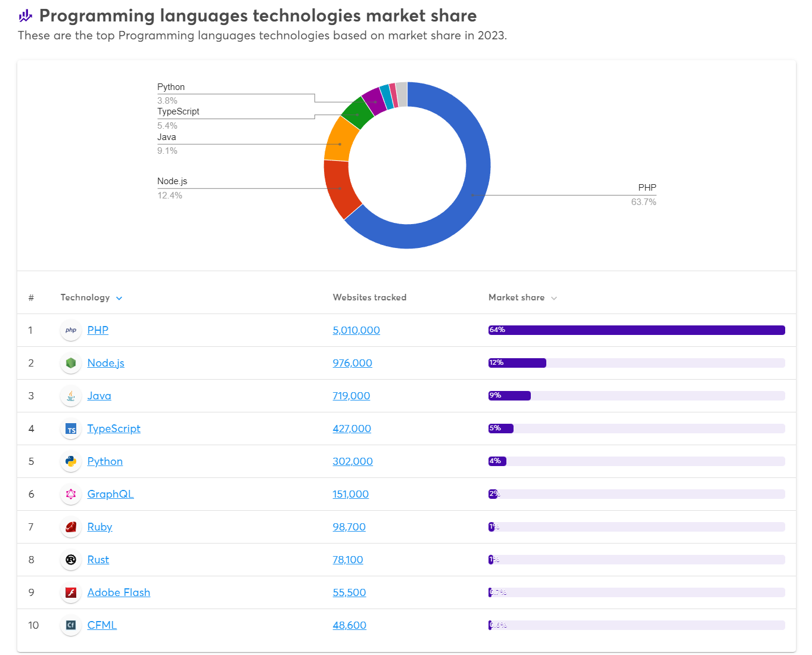This screenshot has width=812, height=655.
Task: Open the Java technology link
Action: [x=99, y=396]
